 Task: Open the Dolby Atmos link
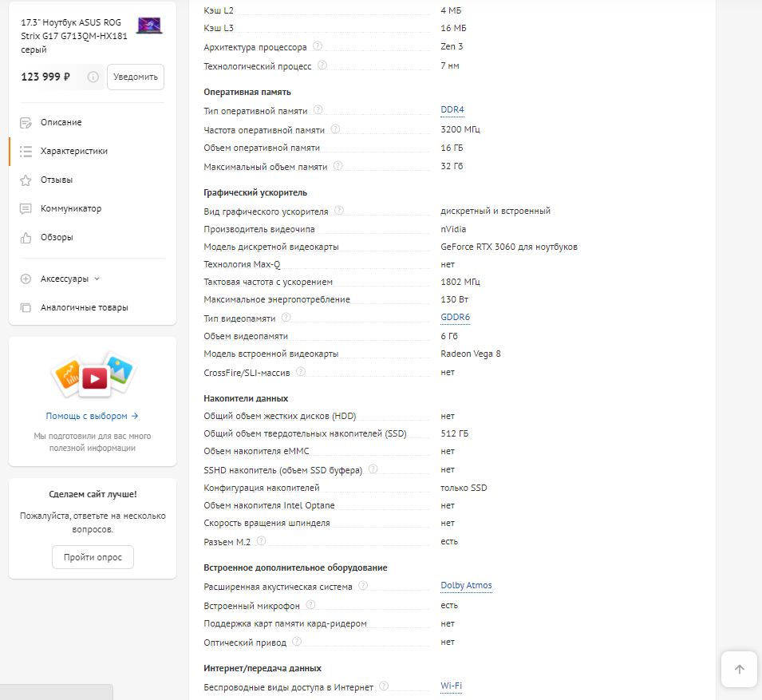466,586
